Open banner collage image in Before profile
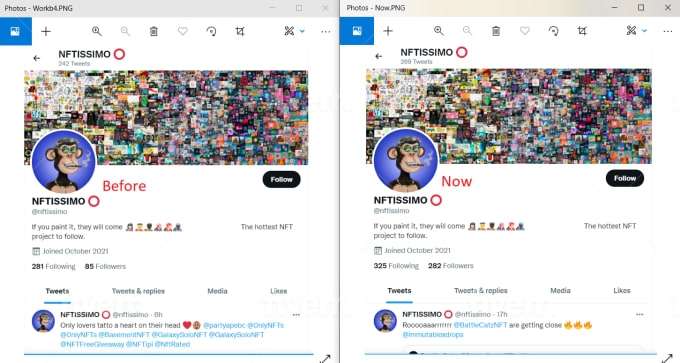680x363 pixels. coord(166,118)
